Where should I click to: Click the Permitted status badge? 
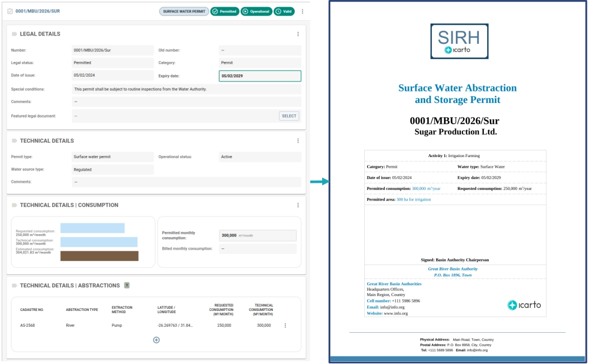[x=225, y=11]
